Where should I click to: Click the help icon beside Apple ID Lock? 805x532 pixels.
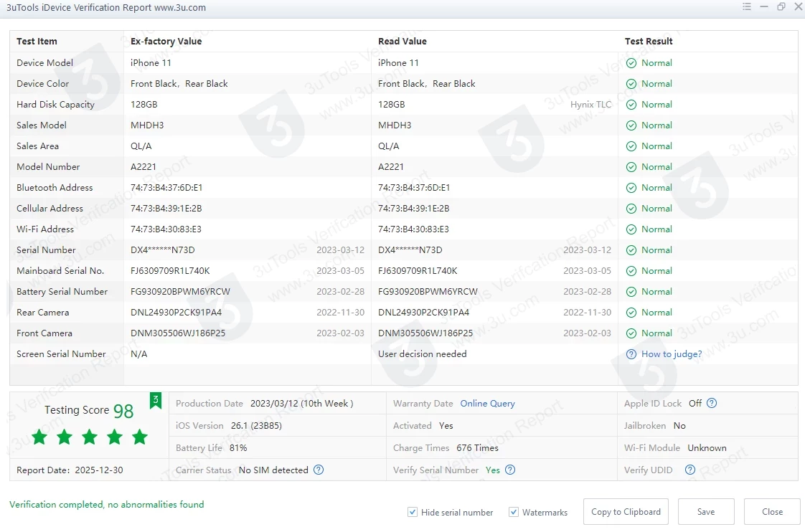pyautogui.click(x=712, y=404)
